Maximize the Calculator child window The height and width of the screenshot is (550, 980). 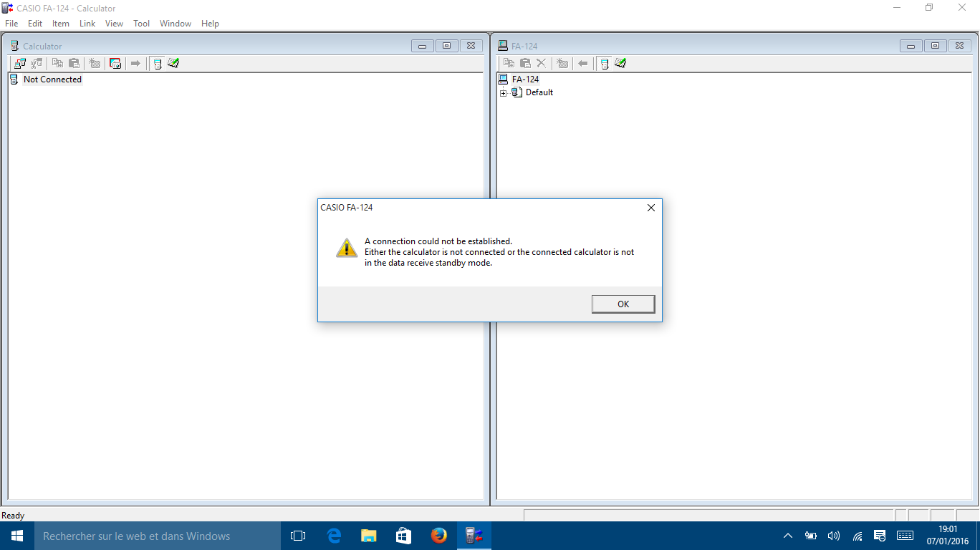(x=446, y=46)
